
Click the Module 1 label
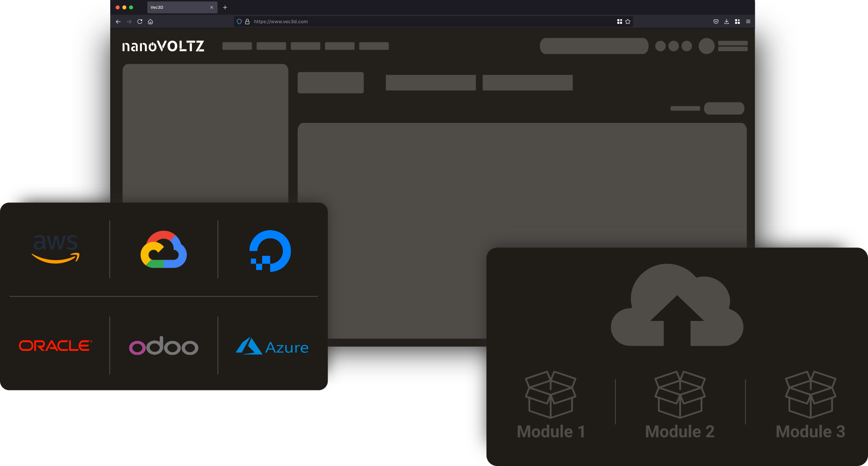click(551, 432)
